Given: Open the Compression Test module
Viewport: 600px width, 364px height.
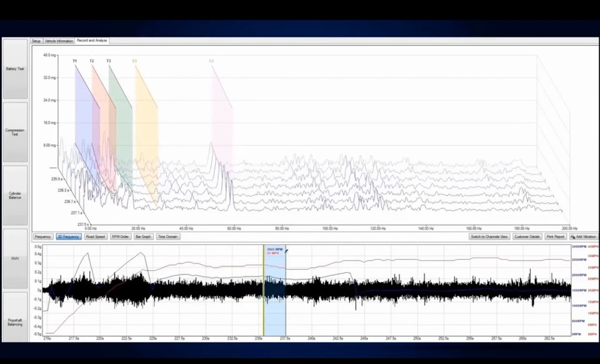Looking at the screenshot, I should [x=15, y=132].
